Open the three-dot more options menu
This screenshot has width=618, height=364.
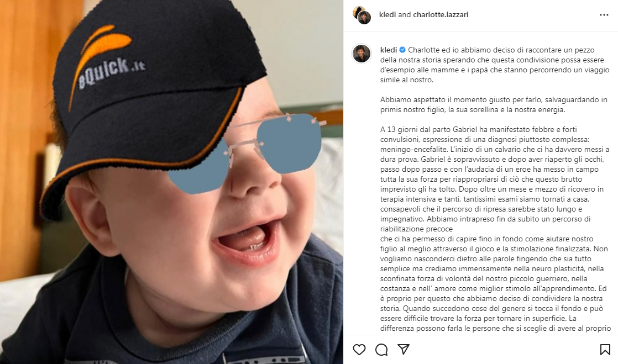(604, 15)
